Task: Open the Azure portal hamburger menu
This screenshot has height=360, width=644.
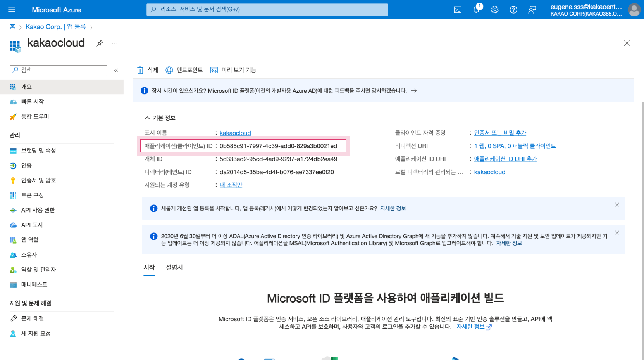Action: point(11,10)
